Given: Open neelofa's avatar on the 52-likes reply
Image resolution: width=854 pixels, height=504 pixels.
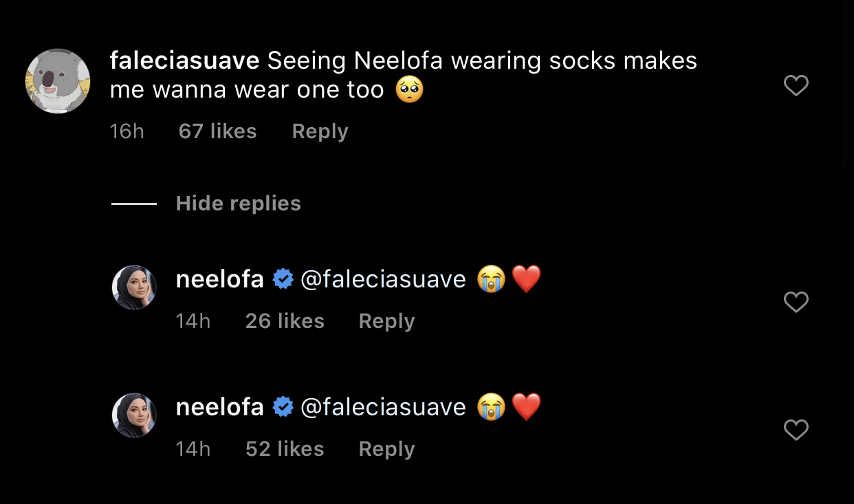Looking at the screenshot, I should (134, 415).
